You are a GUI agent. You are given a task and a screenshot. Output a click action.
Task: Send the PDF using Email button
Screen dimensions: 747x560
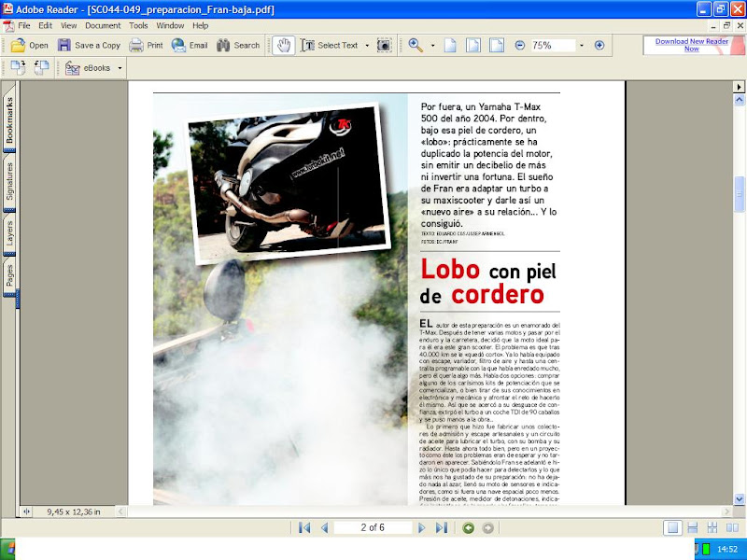pos(190,45)
